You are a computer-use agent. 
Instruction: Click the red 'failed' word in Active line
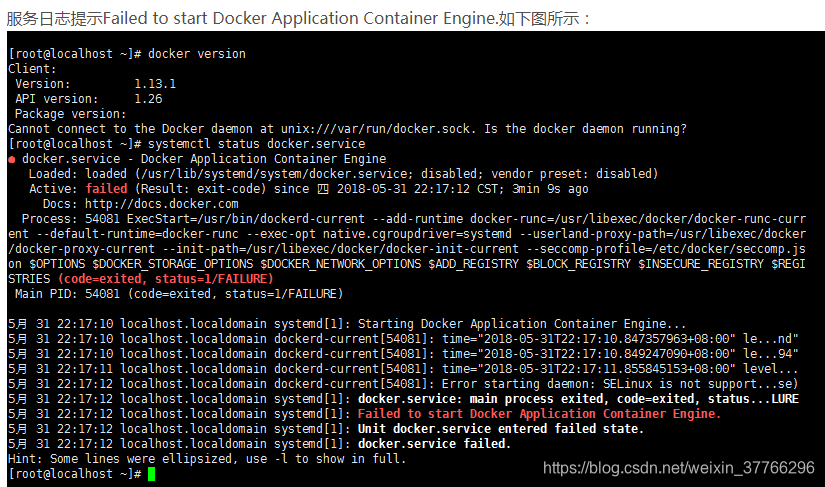106,189
